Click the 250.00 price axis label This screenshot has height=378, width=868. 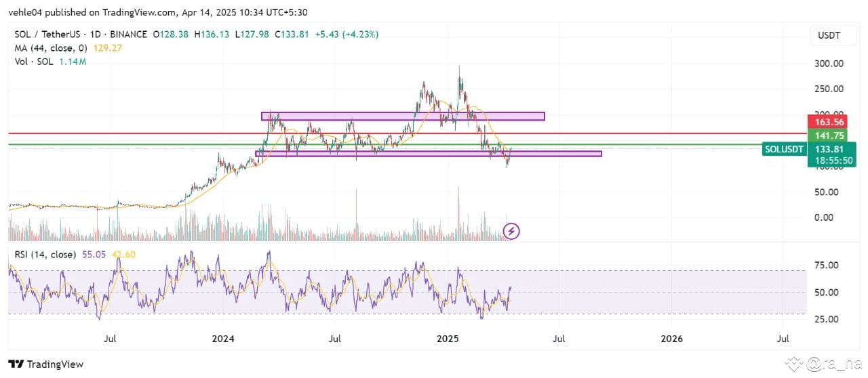pos(829,89)
